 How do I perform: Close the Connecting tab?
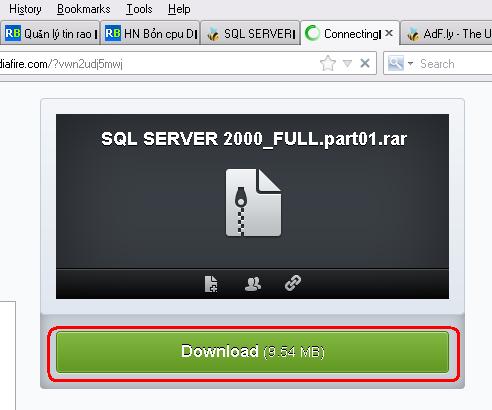pos(389,33)
